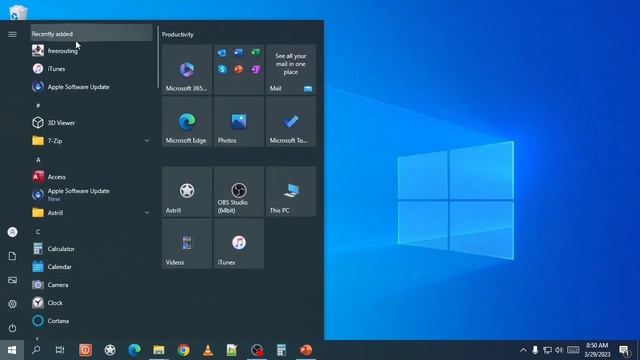The height and width of the screenshot is (360, 640).
Task: Launch Google Chrome from the taskbar
Action: 183,350
